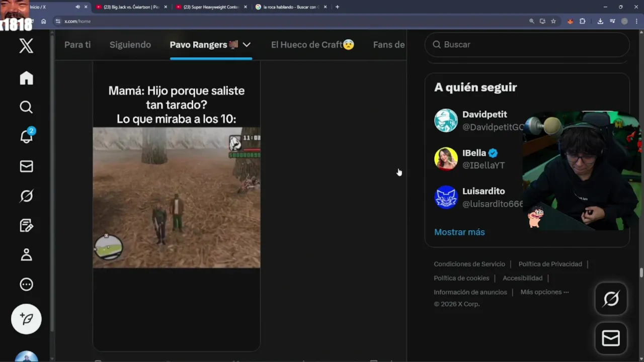Open Luisardito suggested profile

click(x=484, y=191)
